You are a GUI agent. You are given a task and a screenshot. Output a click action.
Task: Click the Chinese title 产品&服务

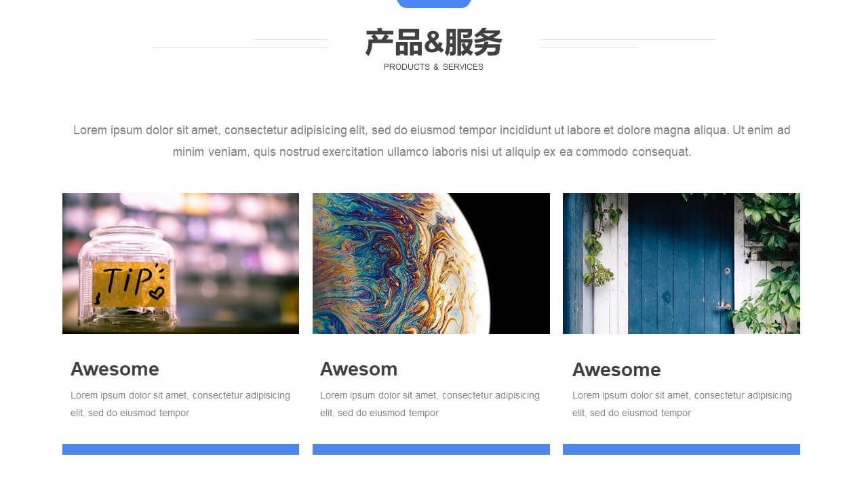pos(433,43)
